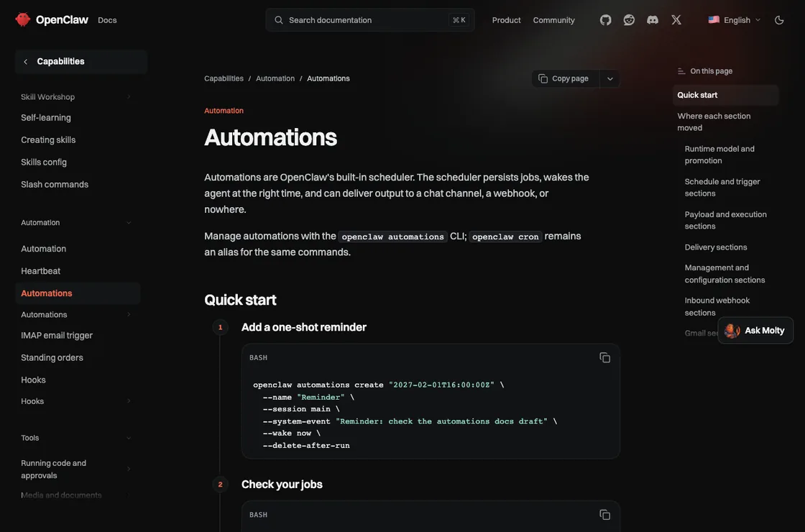
Task: Jump to Where each section moved
Action: [x=714, y=121]
